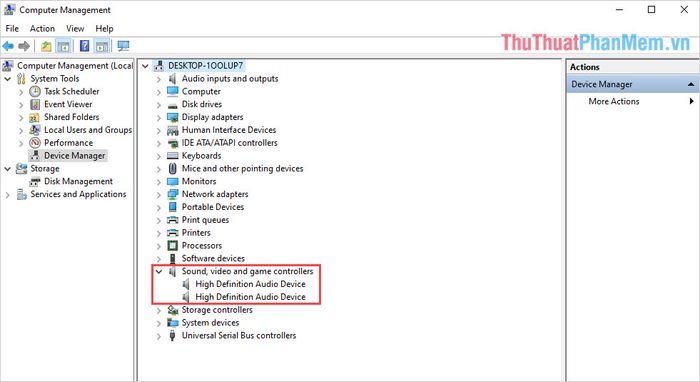Click the Universal Serial Bus controllers icon
The width and height of the screenshot is (700, 382).
pyautogui.click(x=172, y=336)
